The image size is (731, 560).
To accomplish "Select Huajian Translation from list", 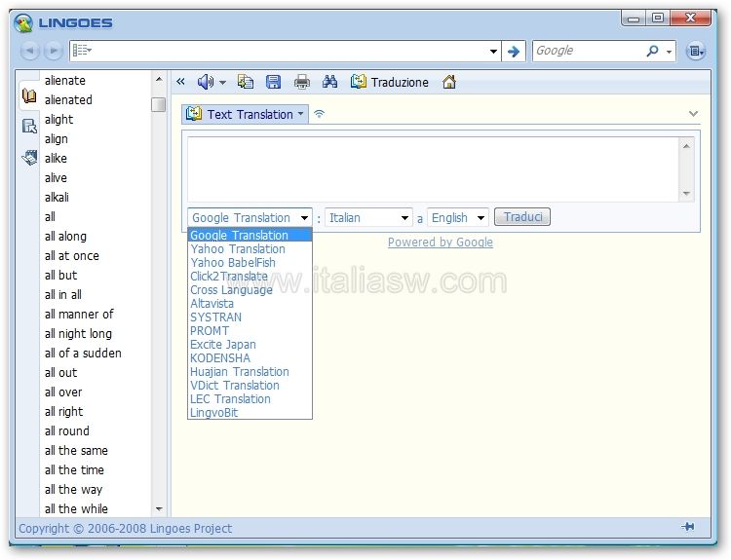I will tap(250, 372).
